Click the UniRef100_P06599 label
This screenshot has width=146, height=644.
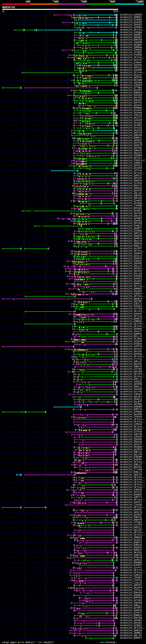pos(131,55)
